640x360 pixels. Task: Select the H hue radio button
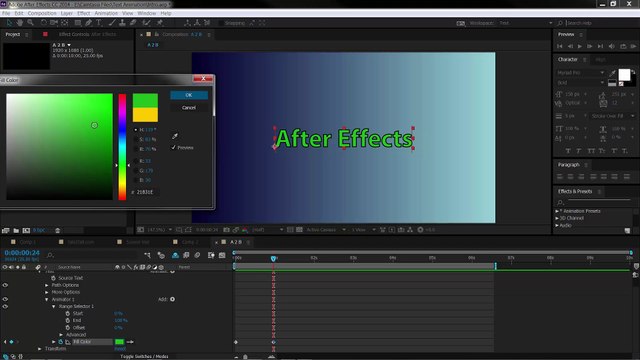click(x=136, y=130)
